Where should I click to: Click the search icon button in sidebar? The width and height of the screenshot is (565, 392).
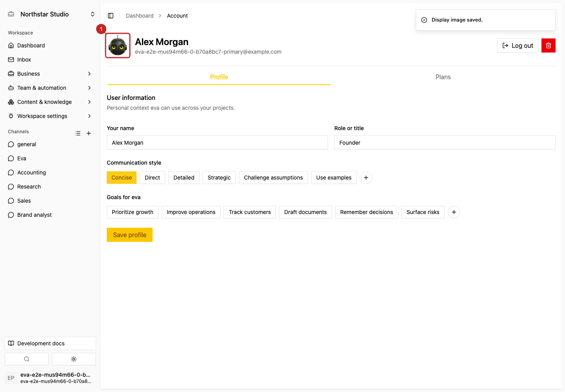tap(27, 359)
